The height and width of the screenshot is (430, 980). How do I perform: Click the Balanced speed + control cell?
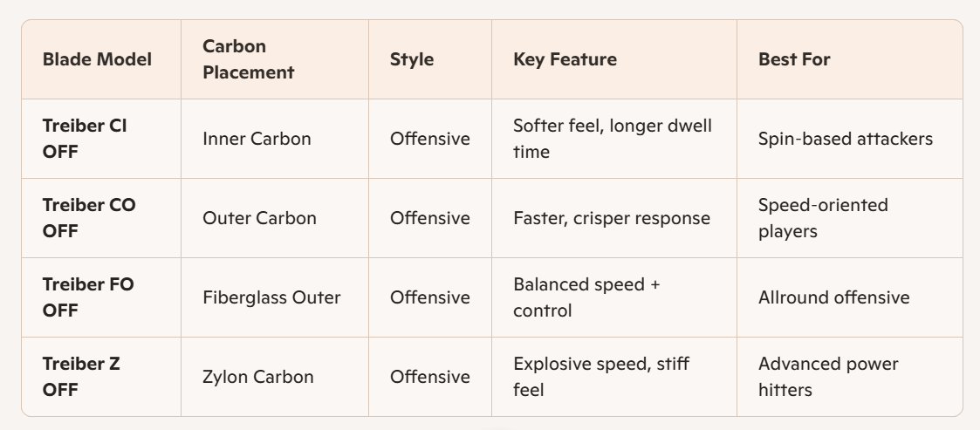click(x=582, y=297)
